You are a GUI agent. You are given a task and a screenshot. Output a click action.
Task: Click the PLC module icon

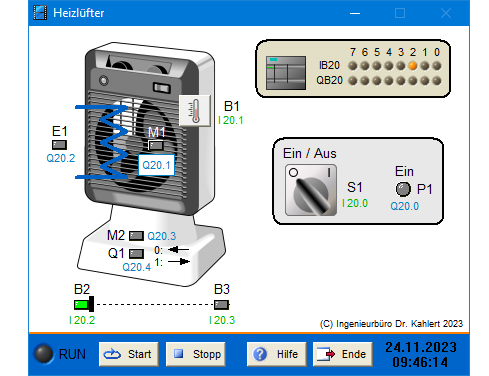pyautogui.click(x=286, y=73)
